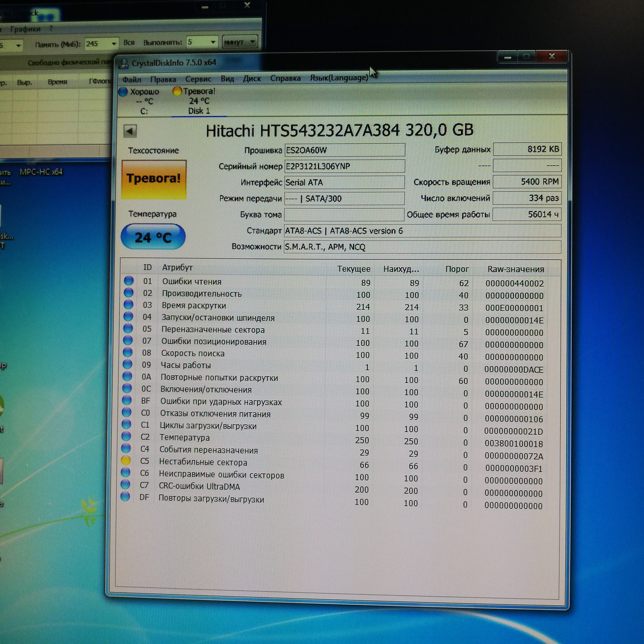
Task: Click the Серийный номер field
Action: click(344, 166)
